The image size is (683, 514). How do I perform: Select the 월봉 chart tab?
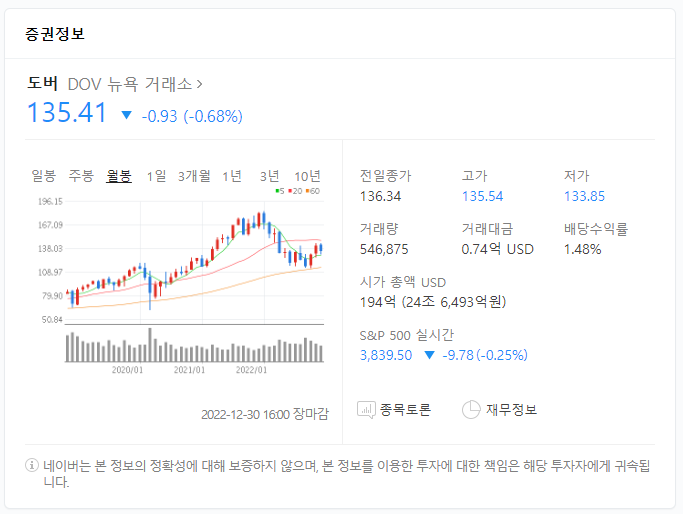click(118, 176)
